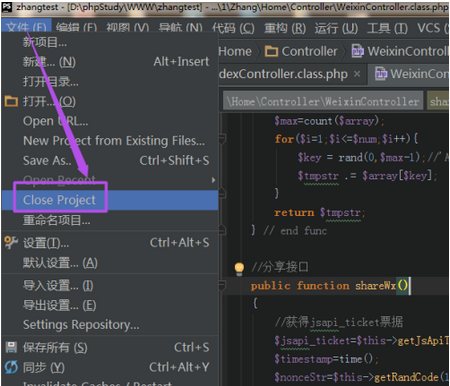
Task: Choose 新项目... from the file menu
Action: click(x=110, y=42)
